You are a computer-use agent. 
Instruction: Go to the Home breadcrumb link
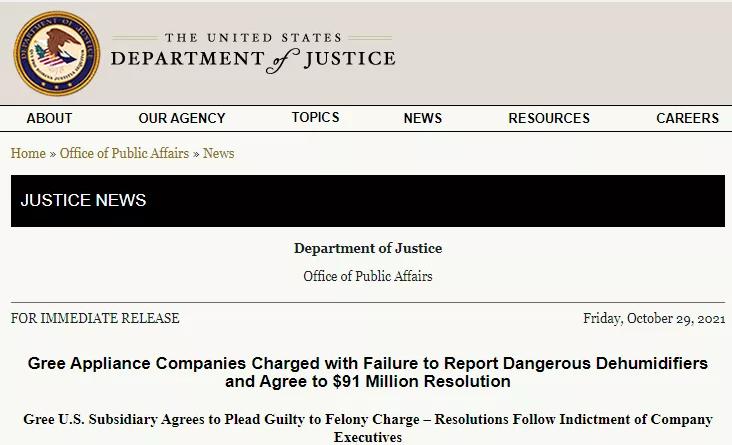click(x=28, y=153)
